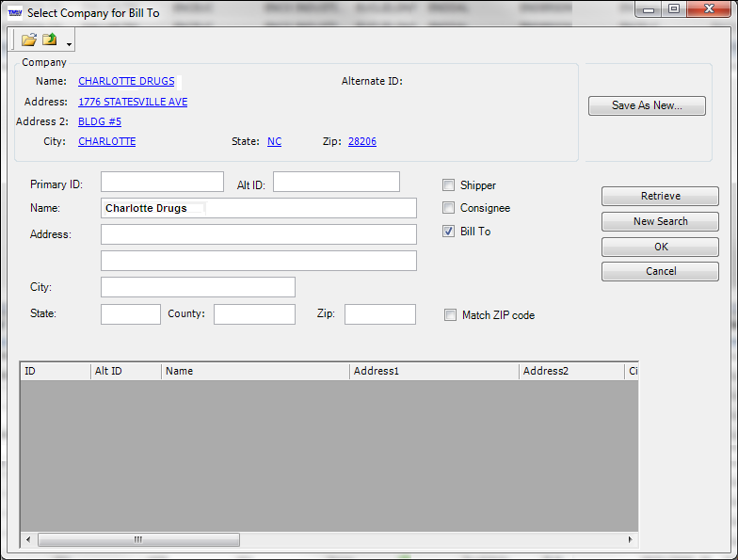Open the folder icon in toolbar

[x=29, y=40]
